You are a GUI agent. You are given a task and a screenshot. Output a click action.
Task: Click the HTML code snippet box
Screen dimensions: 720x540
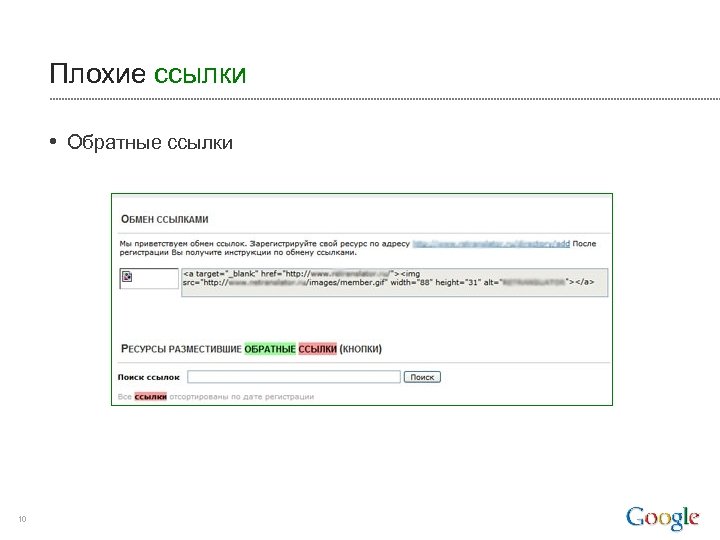(x=394, y=282)
